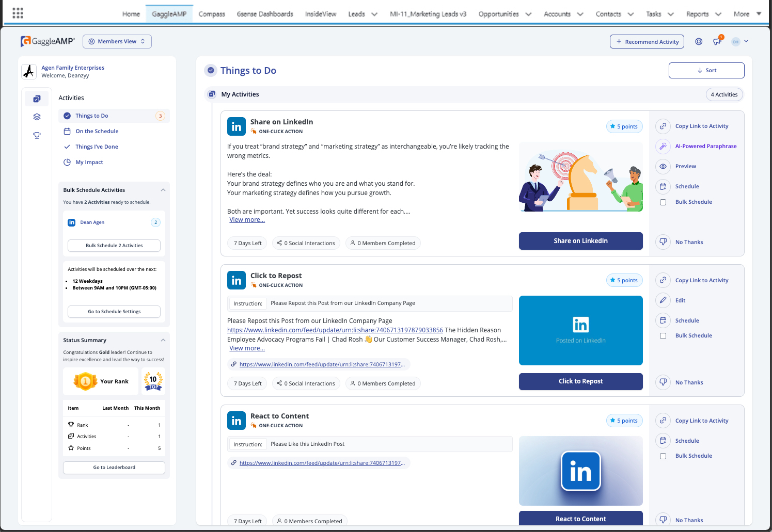Open the InsideView tab
The image size is (772, 532).
pos(321,14)
